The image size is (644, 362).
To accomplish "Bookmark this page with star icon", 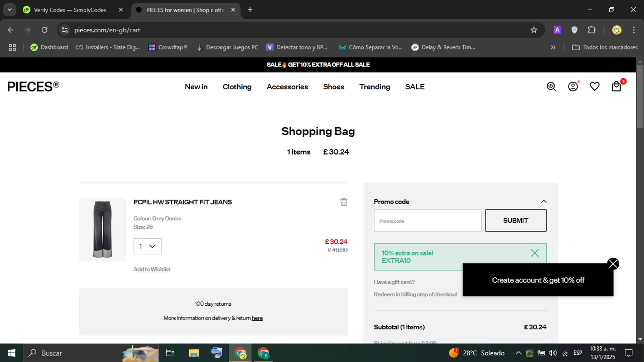I will coord(534,30).
